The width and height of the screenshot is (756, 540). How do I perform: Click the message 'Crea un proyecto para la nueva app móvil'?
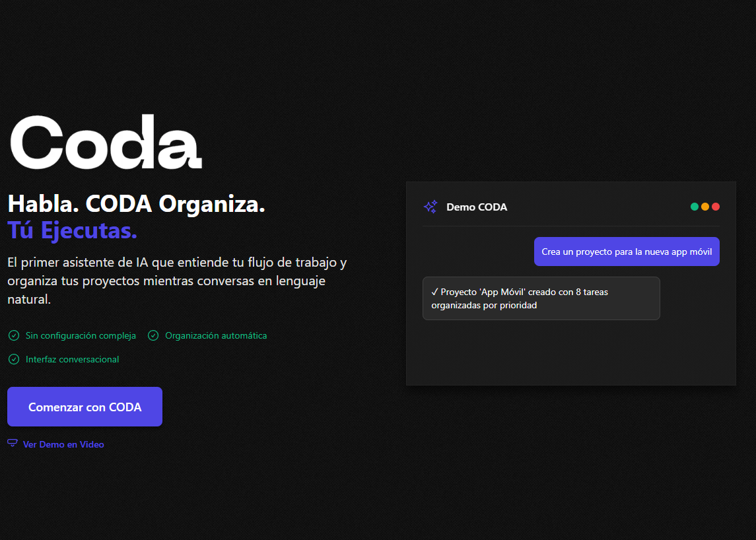626,252
